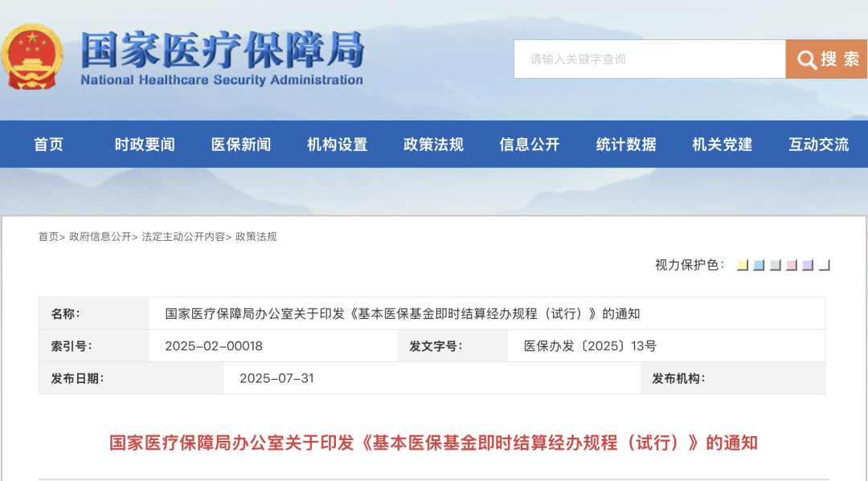Select the blue eye-protection color swatch
Screen dimensions: 868x481
coord(759,265)
